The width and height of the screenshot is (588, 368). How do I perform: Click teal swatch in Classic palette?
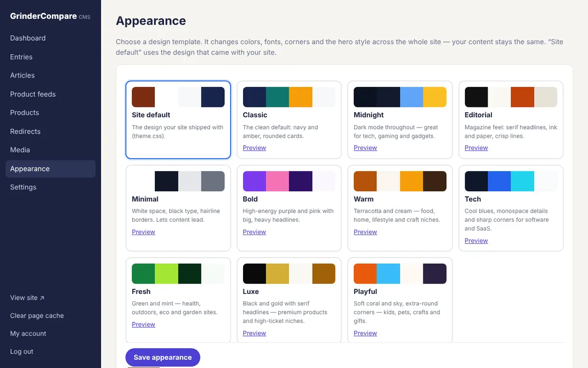coord(277,97)
